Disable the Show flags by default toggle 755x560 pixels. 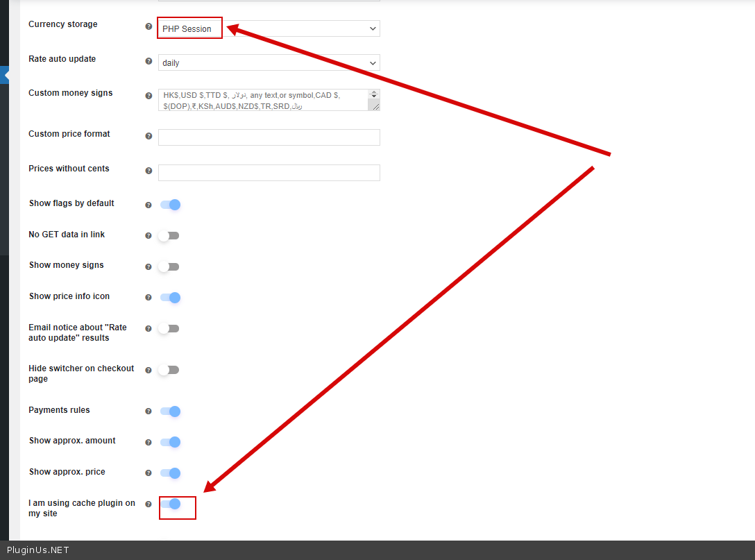170,205
